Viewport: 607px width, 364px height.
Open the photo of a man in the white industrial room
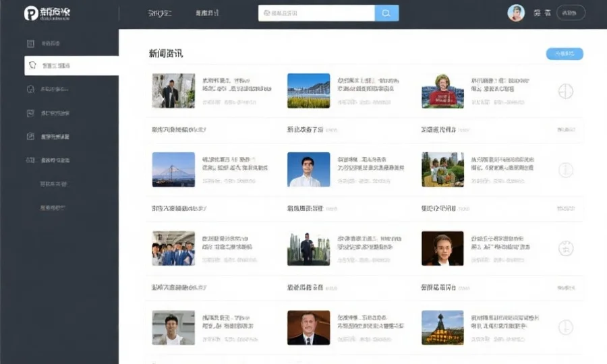pyautogui.click(x=173, y=90)
